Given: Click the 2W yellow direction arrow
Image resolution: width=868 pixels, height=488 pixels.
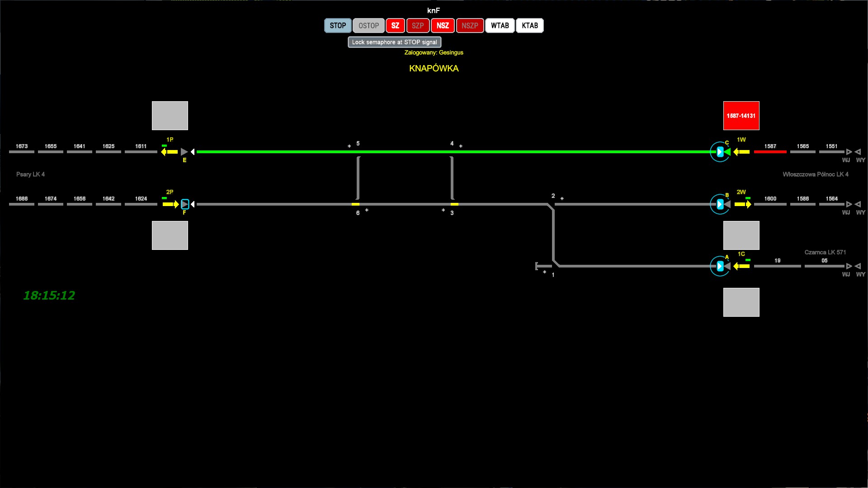Looking at the screenshot, I should pyautogui.click(x=742, y=204).
